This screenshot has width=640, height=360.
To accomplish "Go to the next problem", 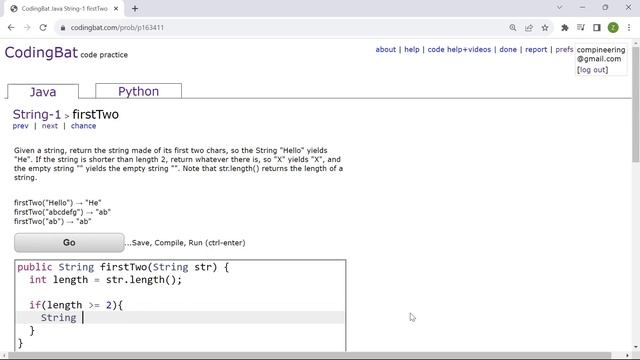I will click(50, 126).
